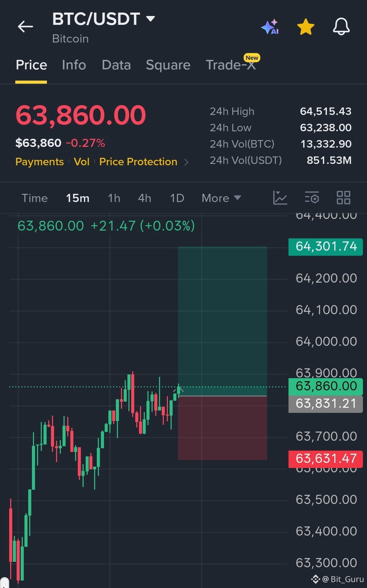Image resolution: width=367 pixels, height=588 pixels.
Task: Select the 1h chart interval
Action: [114, 198]
